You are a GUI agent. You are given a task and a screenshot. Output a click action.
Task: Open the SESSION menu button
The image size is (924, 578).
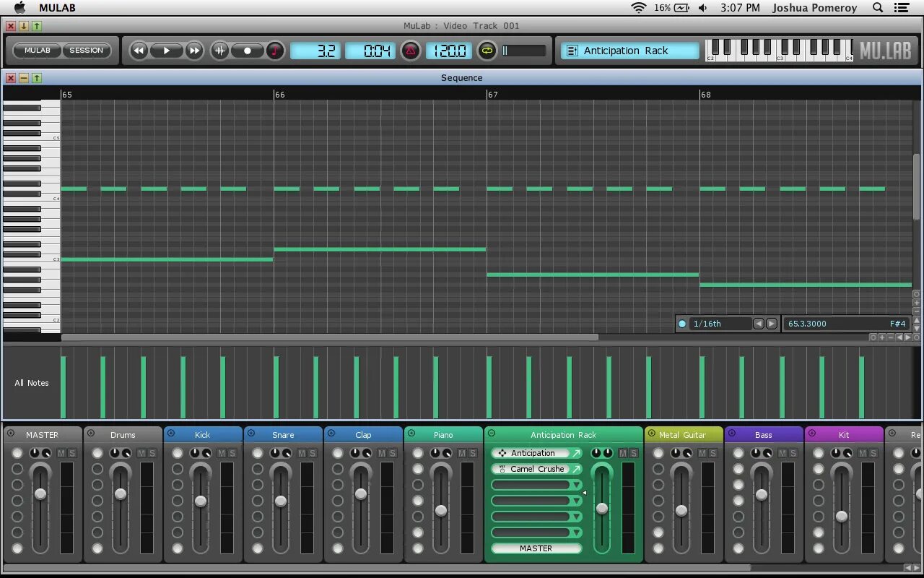(x=87, y=51)
